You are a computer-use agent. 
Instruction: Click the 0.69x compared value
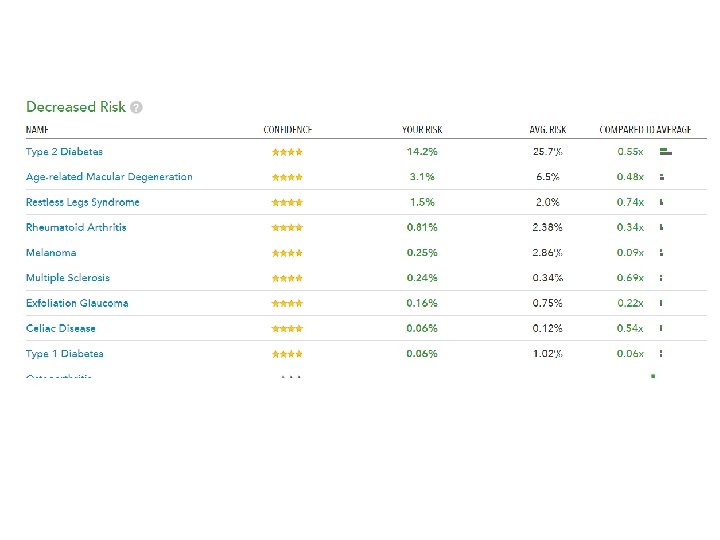click(630, 278)
